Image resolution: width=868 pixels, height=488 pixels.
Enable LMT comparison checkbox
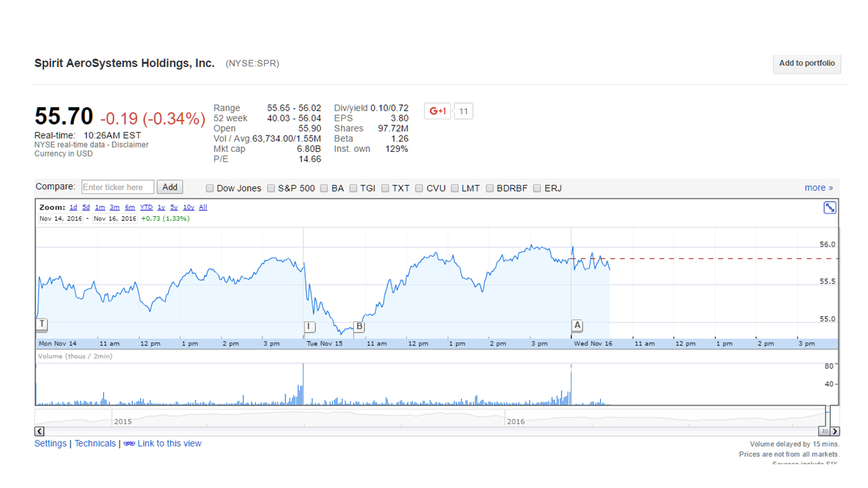pyautogui.click(x=455, y=188)
